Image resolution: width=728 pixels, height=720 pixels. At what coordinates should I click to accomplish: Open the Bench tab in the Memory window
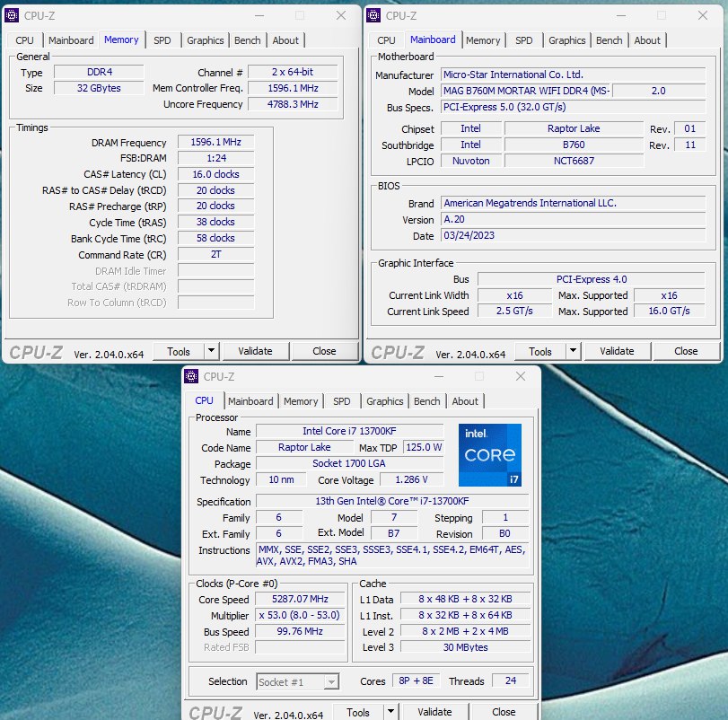point(248,40)
